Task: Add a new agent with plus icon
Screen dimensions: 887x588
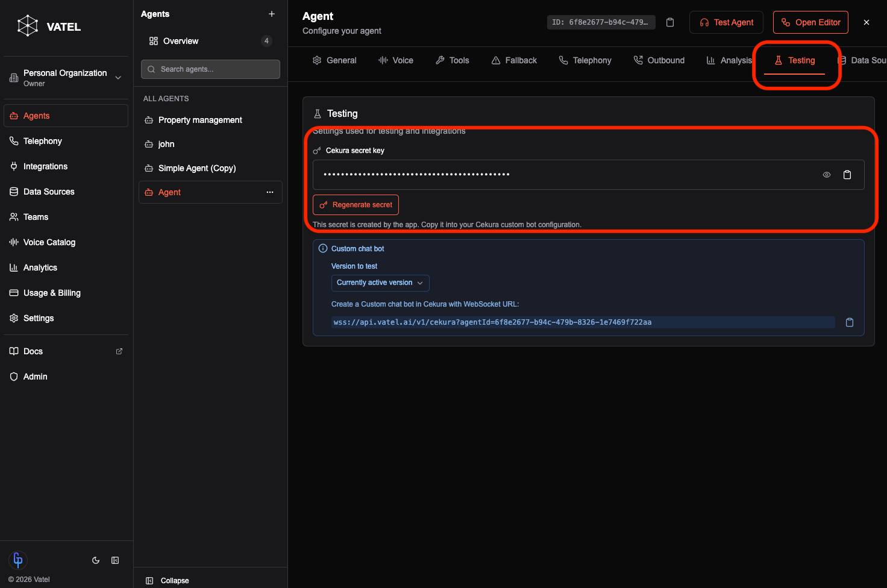Action: coord(272,14)
